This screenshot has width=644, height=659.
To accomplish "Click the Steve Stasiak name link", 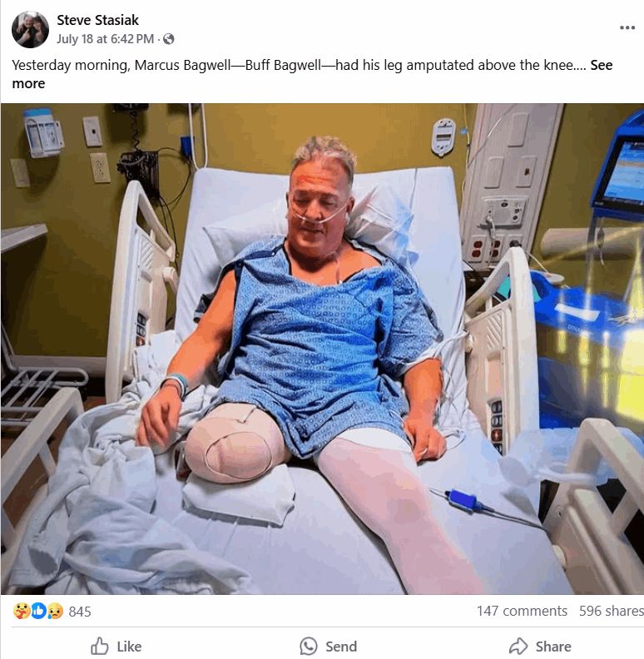I will click(97, 20).
